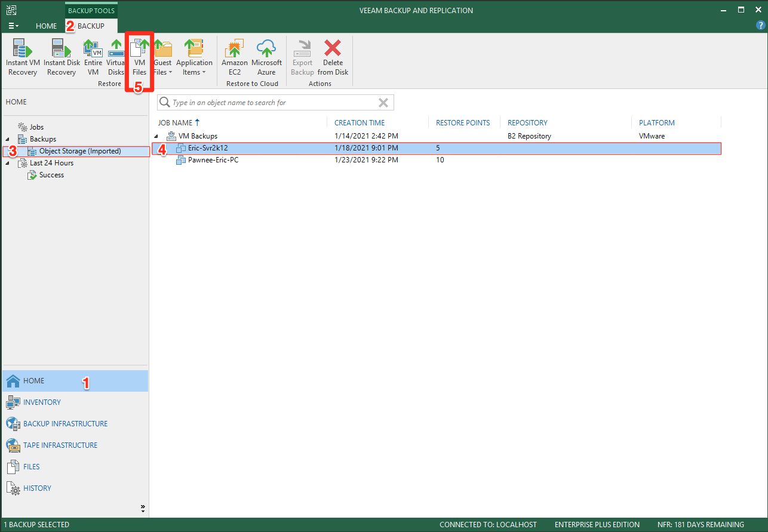Screen dimensions: 768x532
Task: Open the TAPE INFRASTRUCTURE view
Action: [75, 445]
